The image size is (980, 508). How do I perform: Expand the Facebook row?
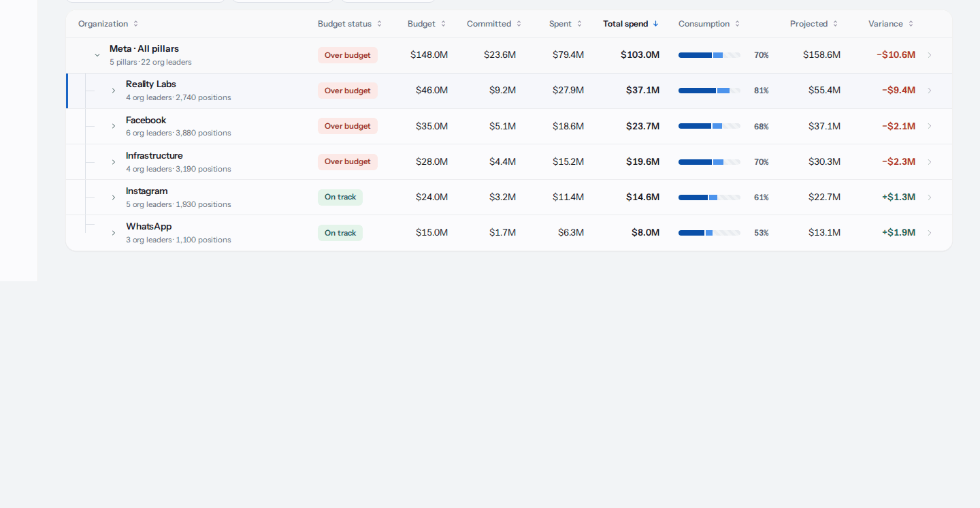point(114,126)
